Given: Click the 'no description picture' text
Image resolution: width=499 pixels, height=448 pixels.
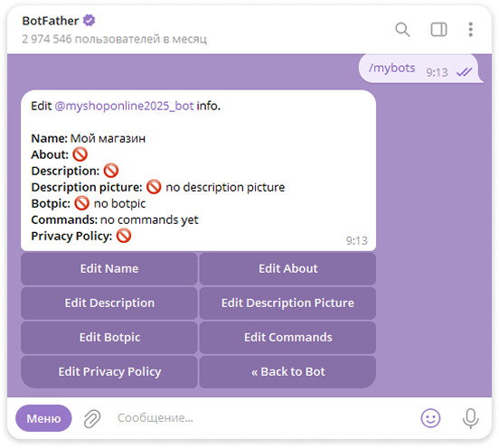Looking at the screenshot, I should (x=225, y=187).
